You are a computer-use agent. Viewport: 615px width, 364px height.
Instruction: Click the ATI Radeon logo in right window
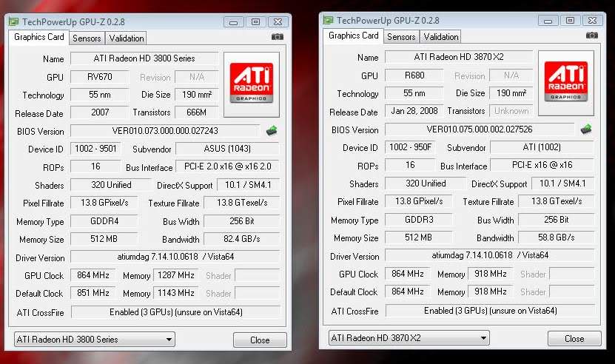tap(566, 81)
